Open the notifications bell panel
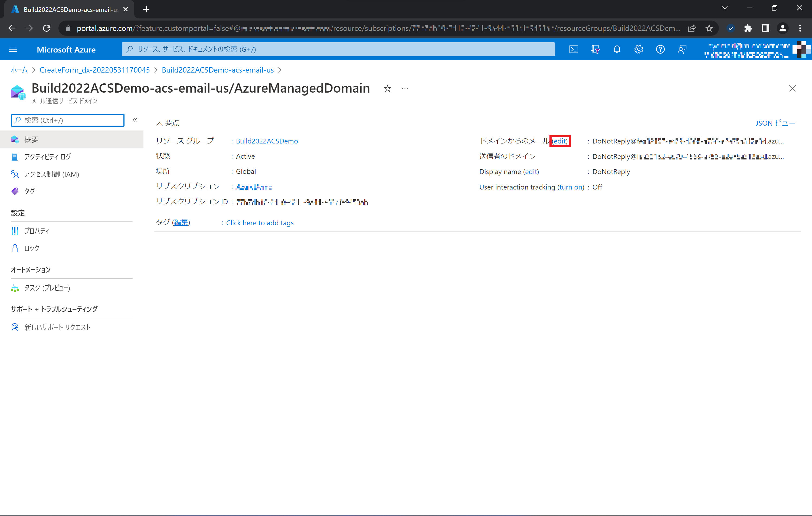Screen dimensions: 812x516 (x=617, y=49)
